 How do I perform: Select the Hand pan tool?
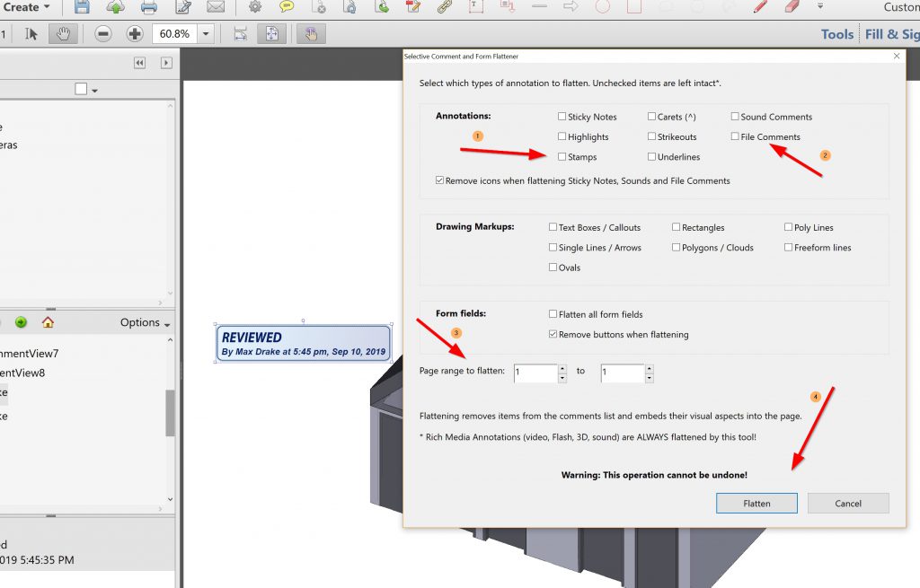tap(64, 34)
